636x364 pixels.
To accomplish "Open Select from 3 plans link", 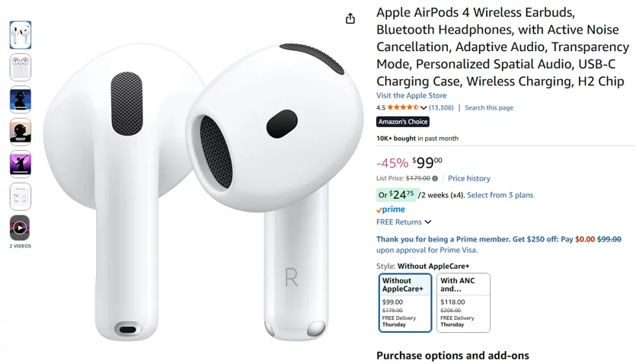I will (500, 195).
